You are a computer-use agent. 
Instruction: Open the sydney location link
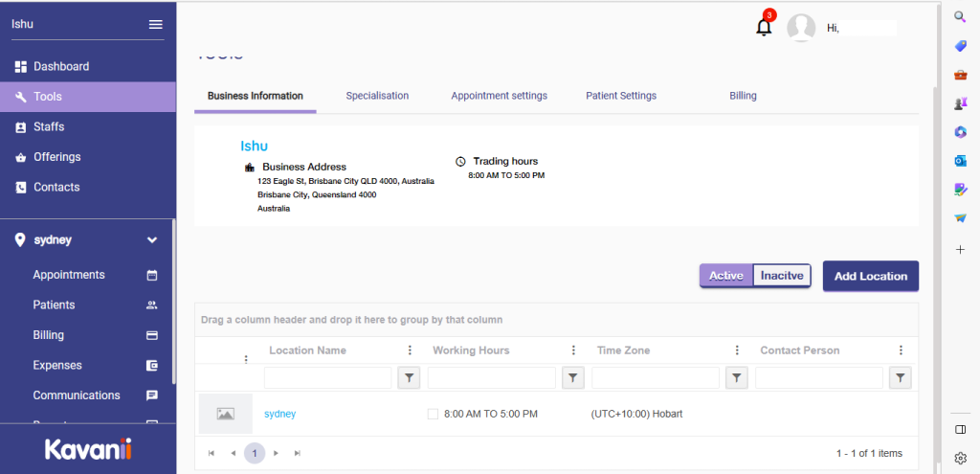tap(279, 414)
